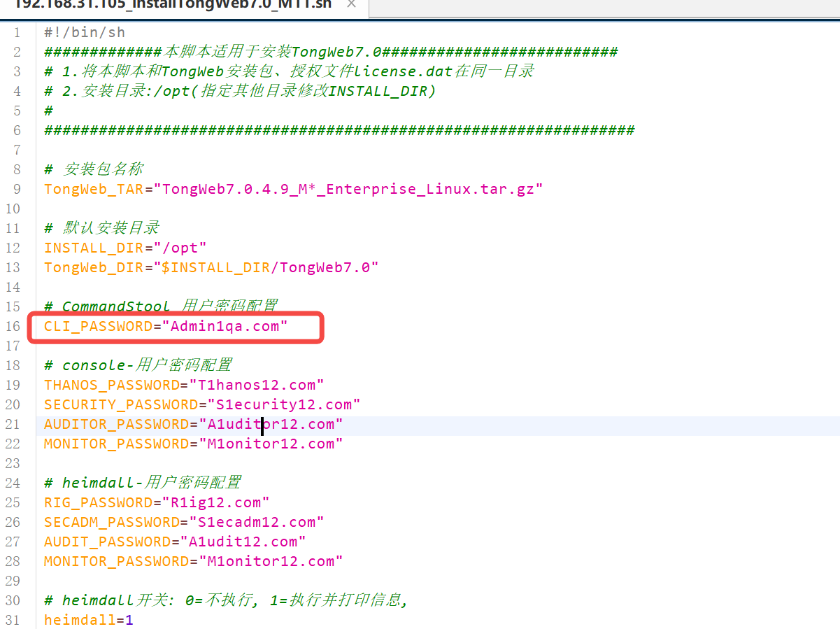The width and height of the screenshot is (840, 629).
Task: Click the INSTALL_DIR="/opt" line
Action: click(125, 248)
